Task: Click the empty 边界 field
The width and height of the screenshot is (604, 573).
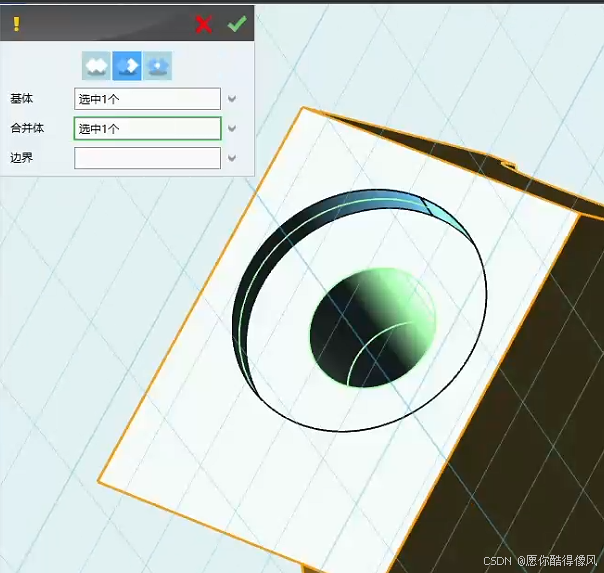Action: (148, 158)
